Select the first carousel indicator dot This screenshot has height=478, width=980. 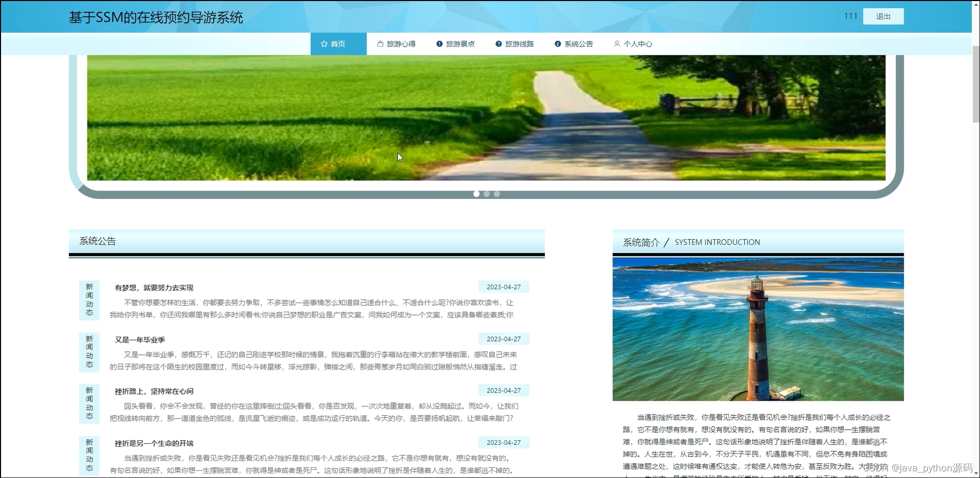point(476,194)
